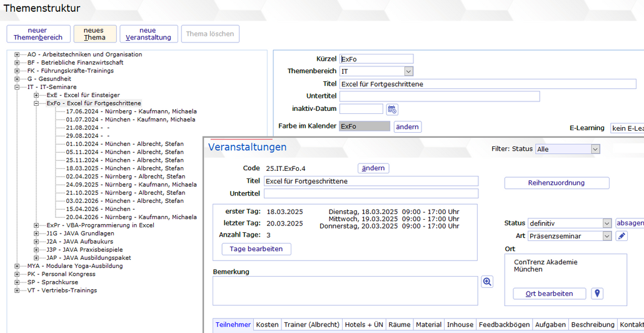Select the 01.07.2024 München Kaufmann event
The image size is (644, 333).
click(x=130, y=120)
